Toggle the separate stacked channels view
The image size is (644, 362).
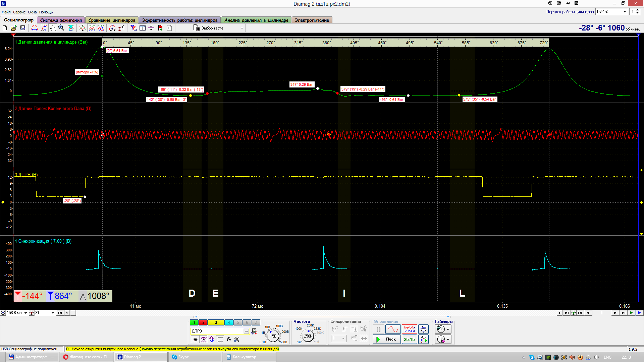tap(92, 28)
